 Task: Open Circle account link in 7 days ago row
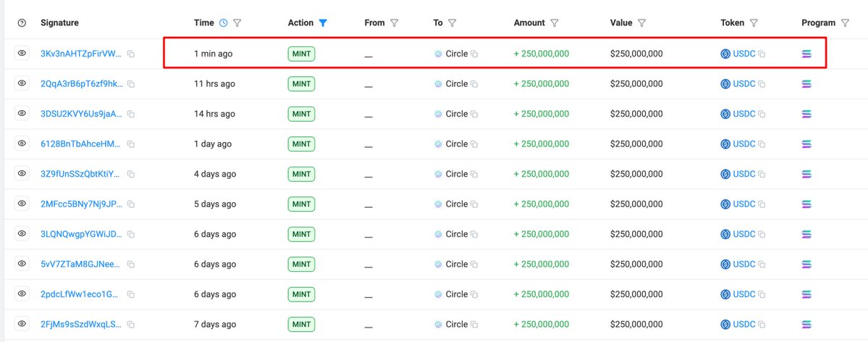pyautogui.click(x=457, y=325)
